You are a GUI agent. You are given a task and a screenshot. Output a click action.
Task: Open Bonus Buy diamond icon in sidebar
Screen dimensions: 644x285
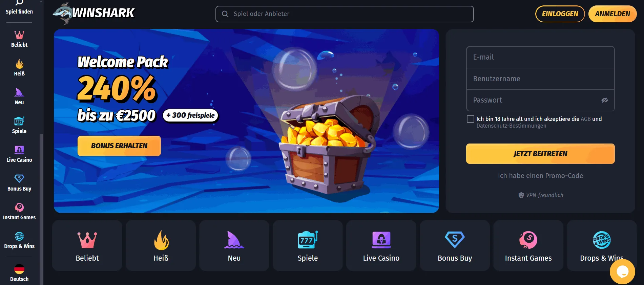(x=19, y=178)
